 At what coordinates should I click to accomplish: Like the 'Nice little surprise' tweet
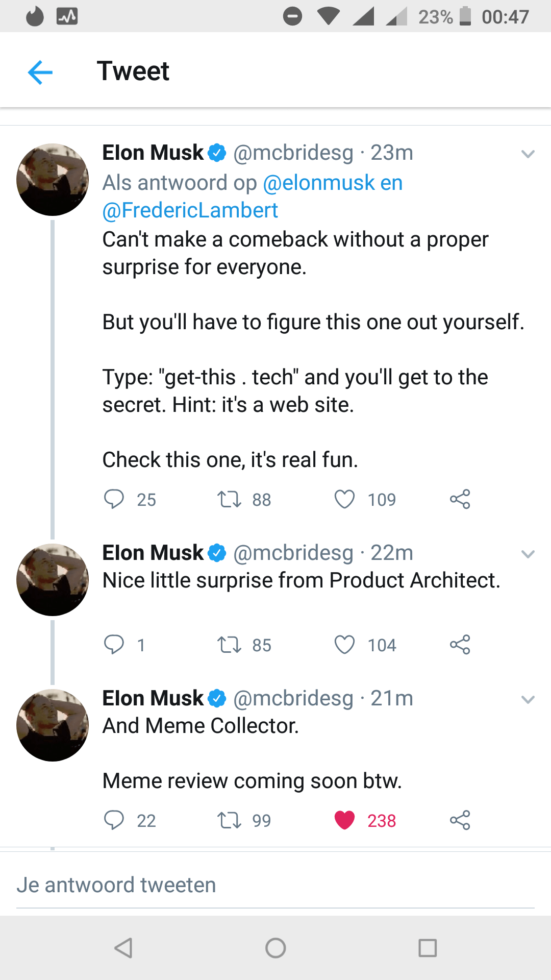[344, 645]
